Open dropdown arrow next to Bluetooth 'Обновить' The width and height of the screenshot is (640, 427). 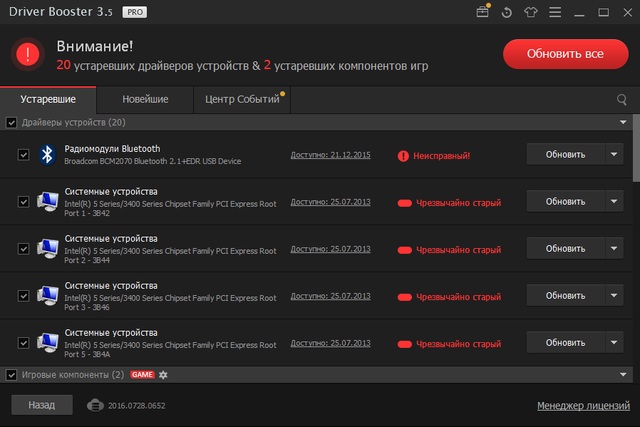click(612, 155)
